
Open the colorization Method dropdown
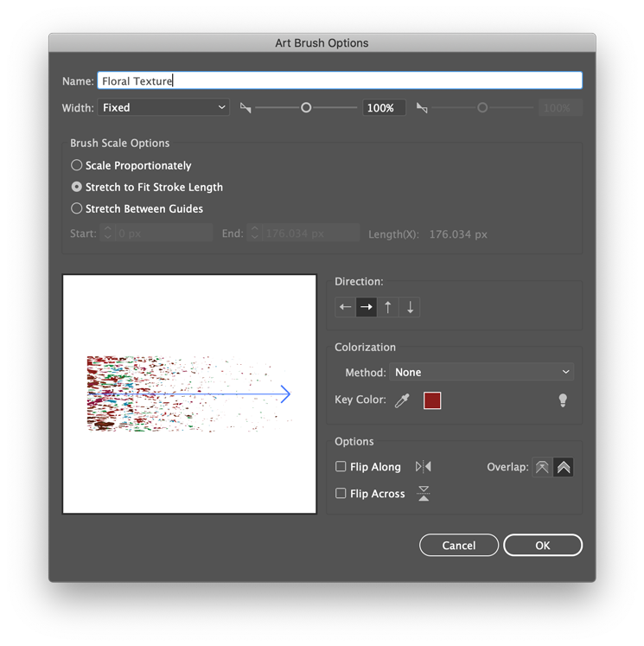[x=481, y=372]
